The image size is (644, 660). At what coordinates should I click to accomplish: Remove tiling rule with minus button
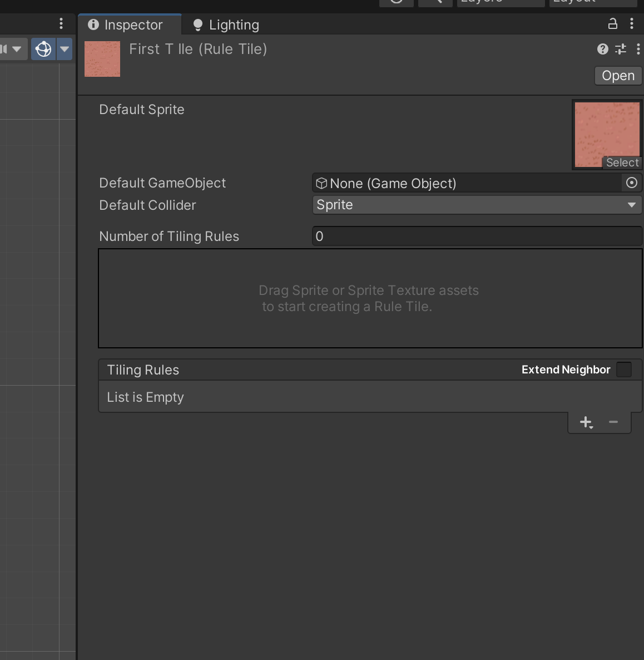[613, 422]
